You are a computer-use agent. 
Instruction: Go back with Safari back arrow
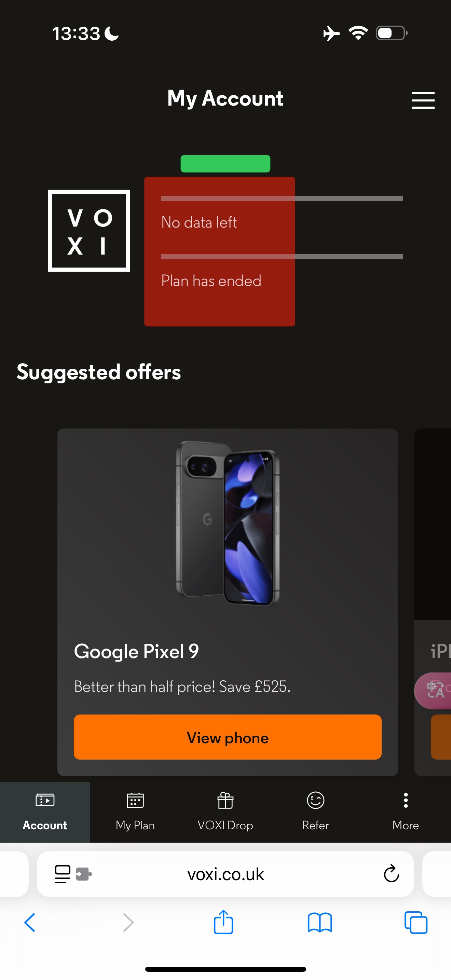coord(30,923)
